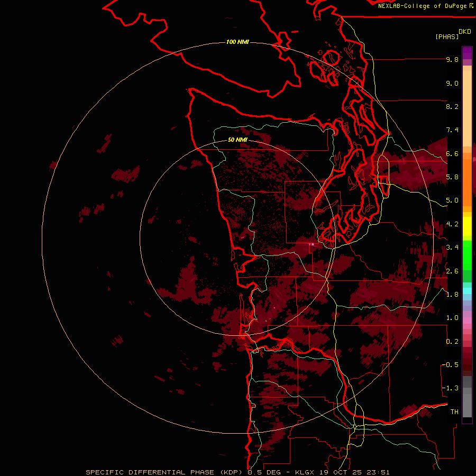Click the 1.0 legend value
This screenshot has height=476, width=476.
(452, 318)
